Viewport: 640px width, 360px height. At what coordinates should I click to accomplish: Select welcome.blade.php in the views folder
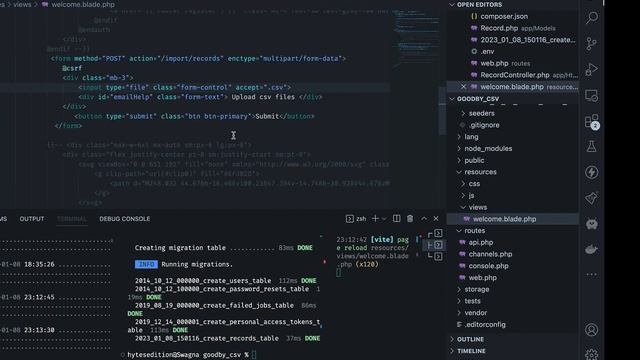coord(504,219)
